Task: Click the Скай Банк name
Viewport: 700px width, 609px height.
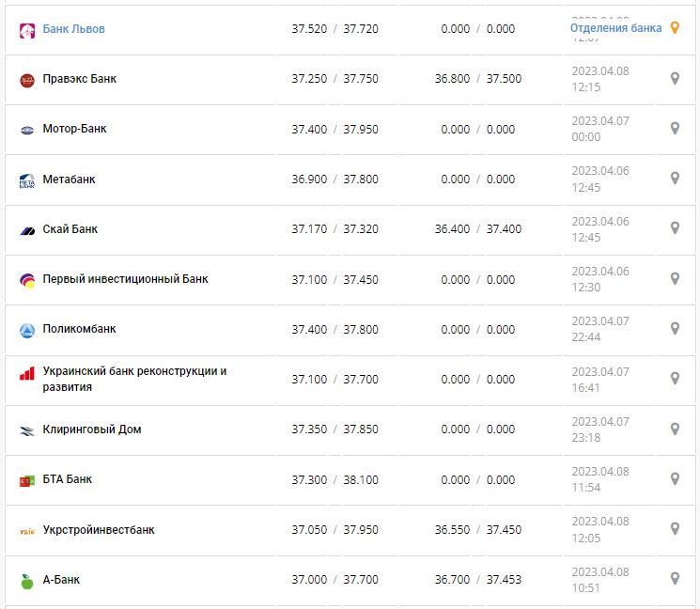Action: 70,229
